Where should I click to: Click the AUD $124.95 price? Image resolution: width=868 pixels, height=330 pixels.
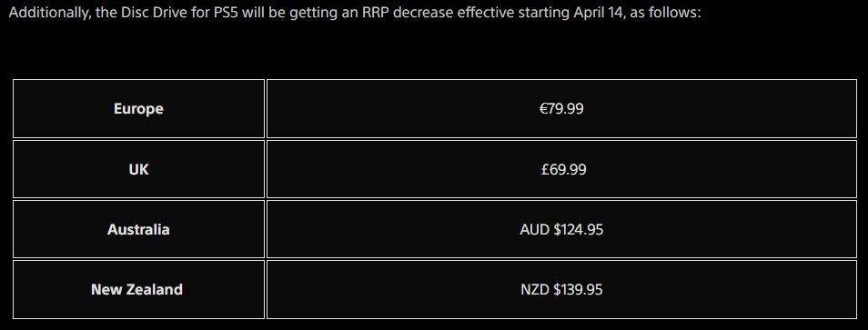pyautogui.click(x=561, y=229)
